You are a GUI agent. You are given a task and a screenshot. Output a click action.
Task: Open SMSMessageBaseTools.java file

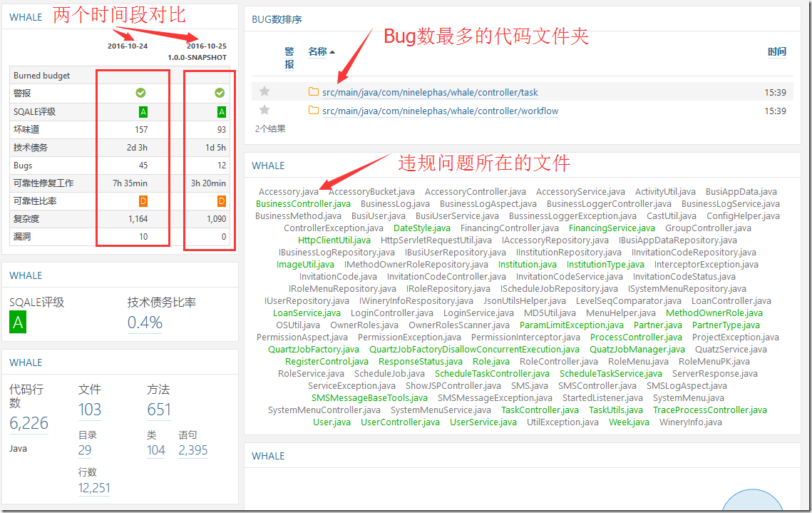(x=369, y=397)
